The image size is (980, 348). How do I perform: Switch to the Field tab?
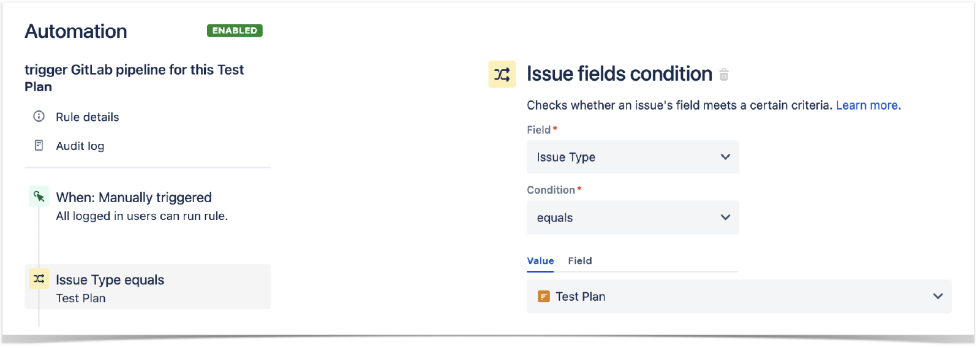(579, 261)
